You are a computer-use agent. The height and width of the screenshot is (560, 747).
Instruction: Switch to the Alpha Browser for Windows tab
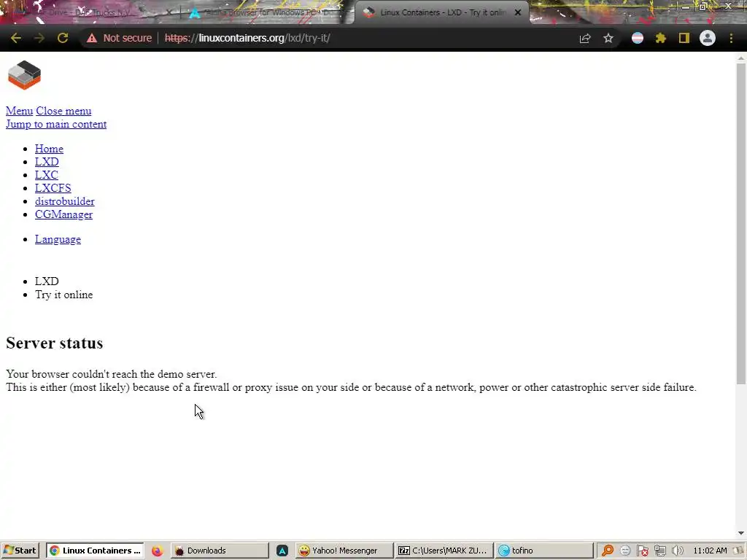click(267, 12)
